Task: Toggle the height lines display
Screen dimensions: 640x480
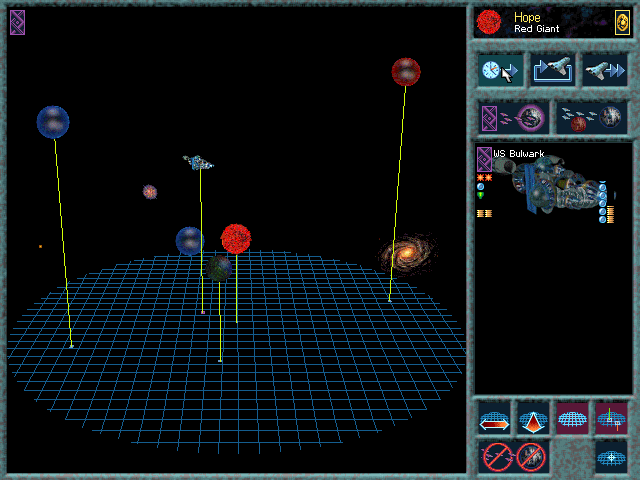Action: click(x=611, y=418)
